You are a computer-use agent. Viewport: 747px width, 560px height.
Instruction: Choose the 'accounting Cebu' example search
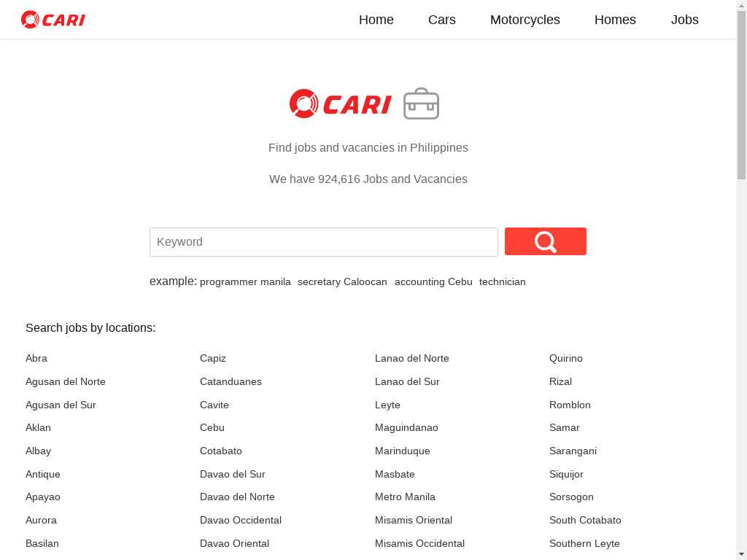coord(433,282)
